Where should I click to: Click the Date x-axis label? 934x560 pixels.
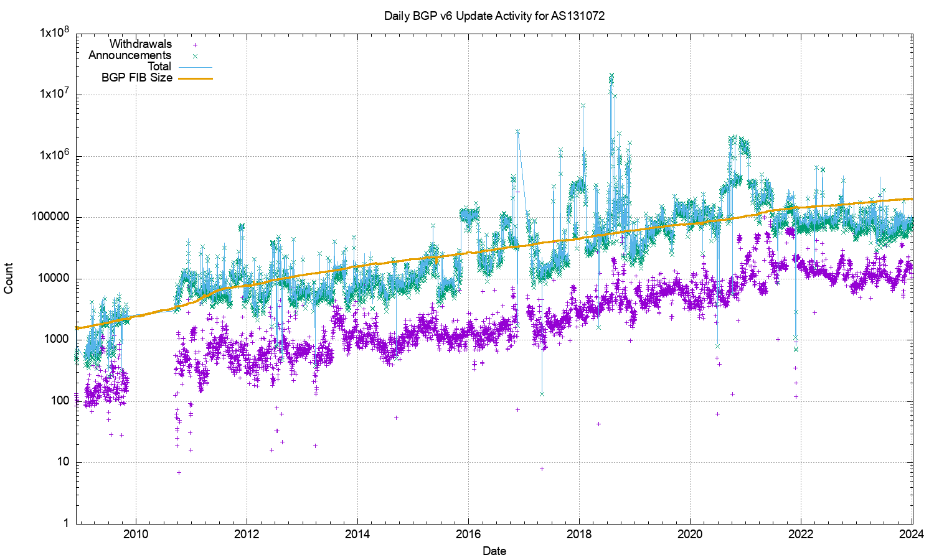(x=494, y=551)
